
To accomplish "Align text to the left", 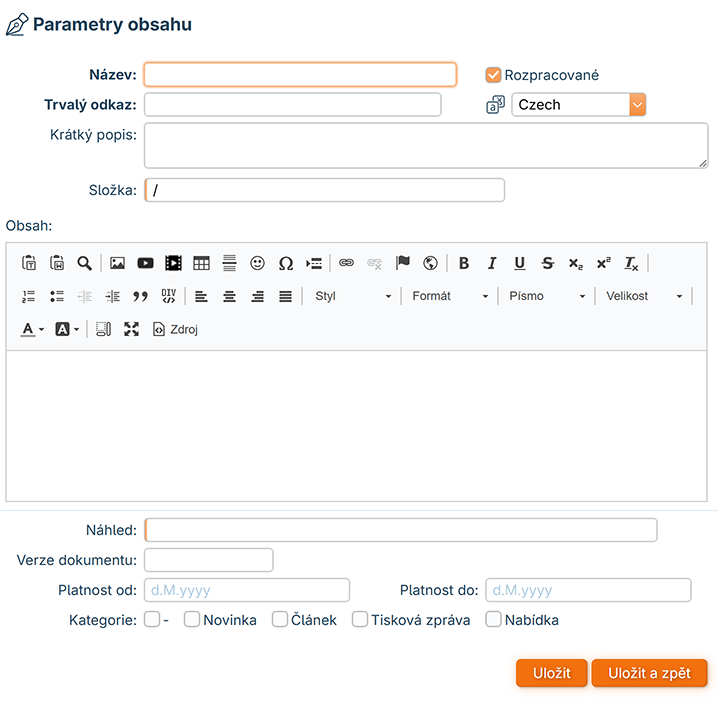I will tap(201, 296).
